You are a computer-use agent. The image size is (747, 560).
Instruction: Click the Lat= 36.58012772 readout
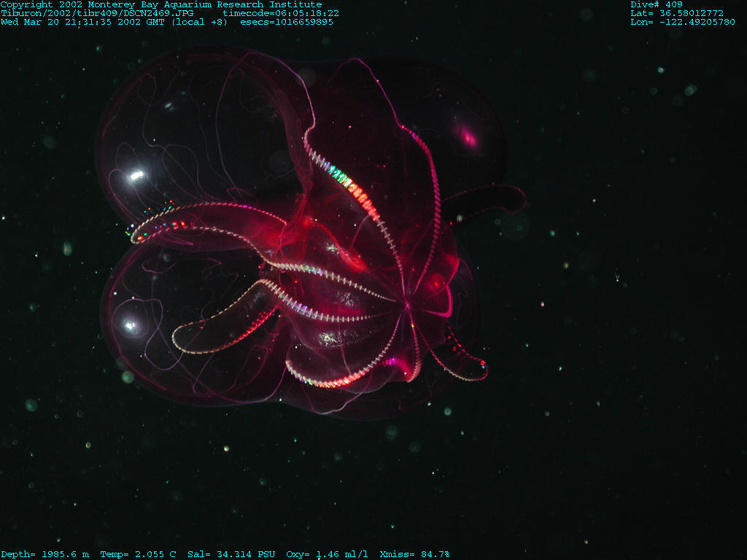tap(676, 13)
